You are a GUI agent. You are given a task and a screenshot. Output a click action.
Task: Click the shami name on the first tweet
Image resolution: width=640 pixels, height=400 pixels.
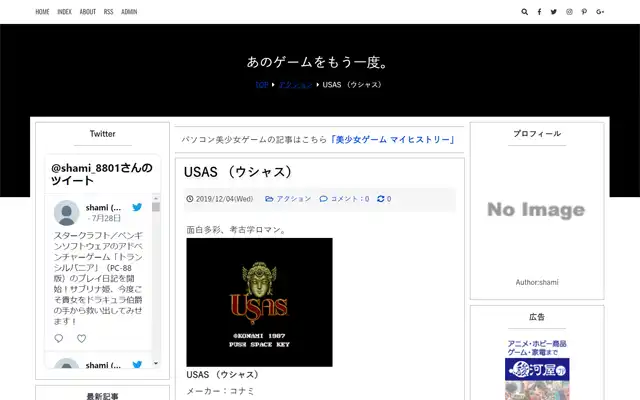(x=103, y=208)
